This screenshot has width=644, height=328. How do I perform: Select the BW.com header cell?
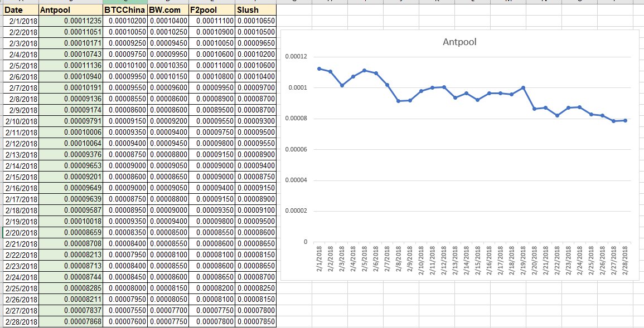coord(168,10)
